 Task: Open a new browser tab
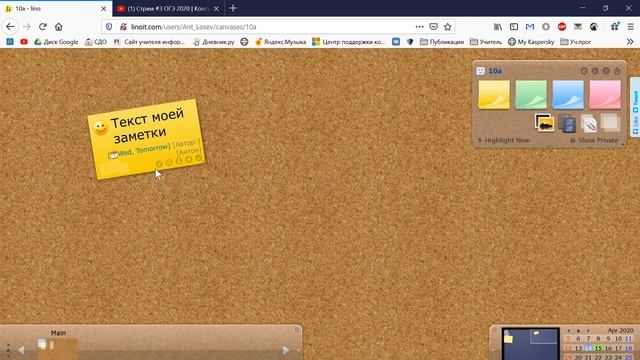[x=233, y=8]
